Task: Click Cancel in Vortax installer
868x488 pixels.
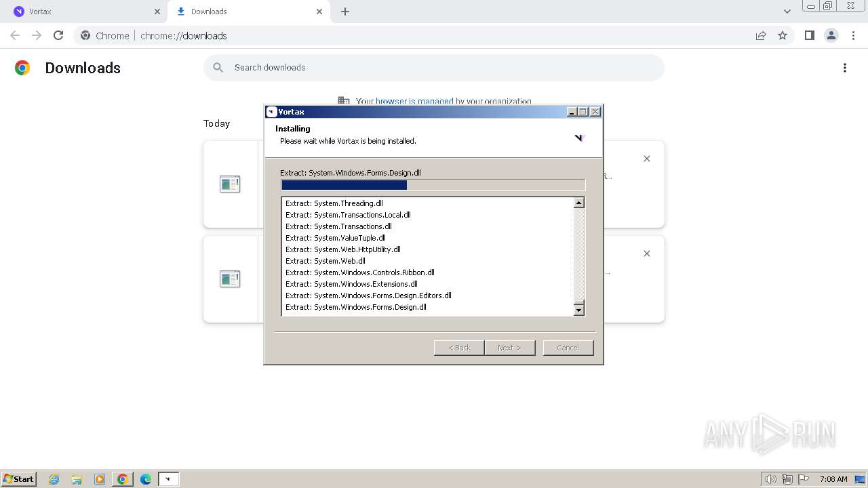Action: (568, 348)
